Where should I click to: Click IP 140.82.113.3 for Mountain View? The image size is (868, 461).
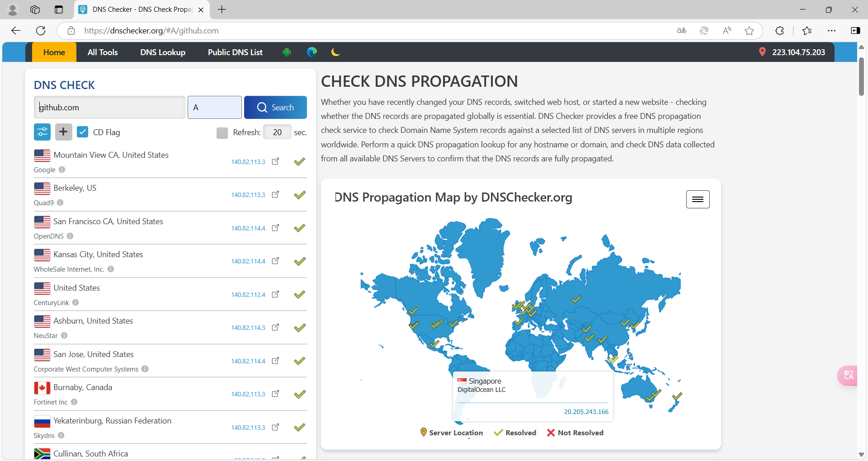point(248,162)
